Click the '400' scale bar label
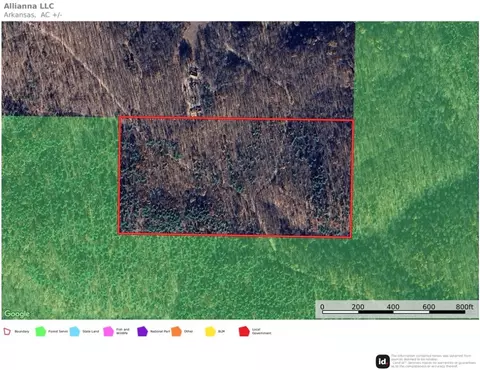 click(x=393, y=307)
